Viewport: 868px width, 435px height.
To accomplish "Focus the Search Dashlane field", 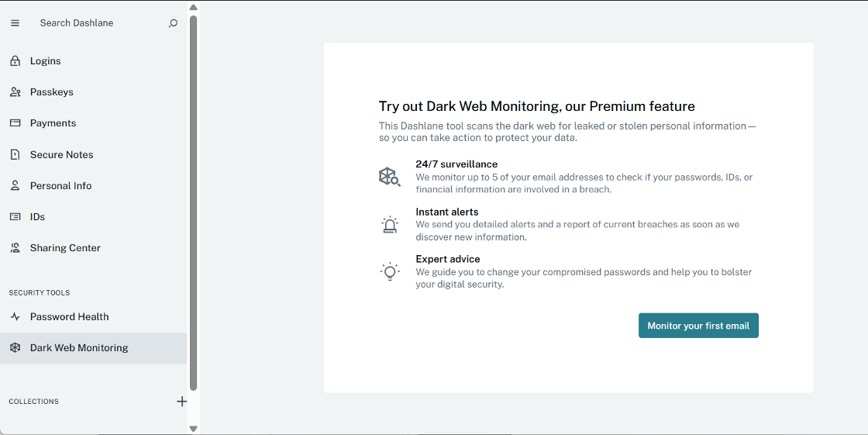I will click(93, 23).
